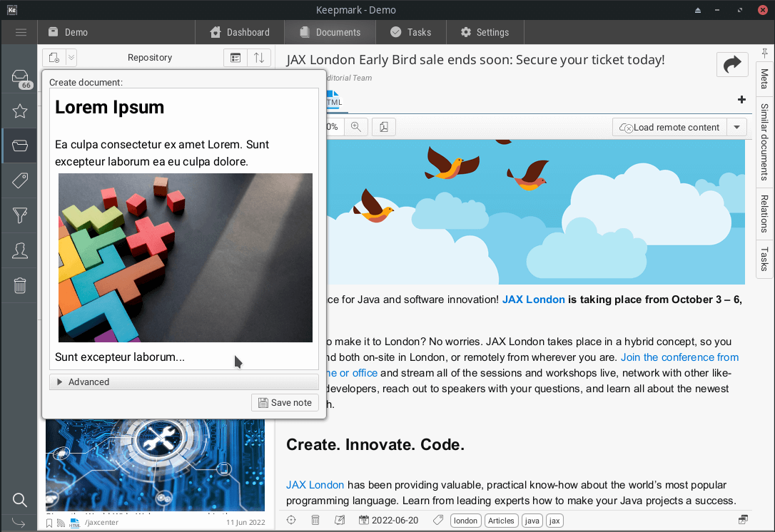Click the tags icon in sidebar

[x=20, y=180]
